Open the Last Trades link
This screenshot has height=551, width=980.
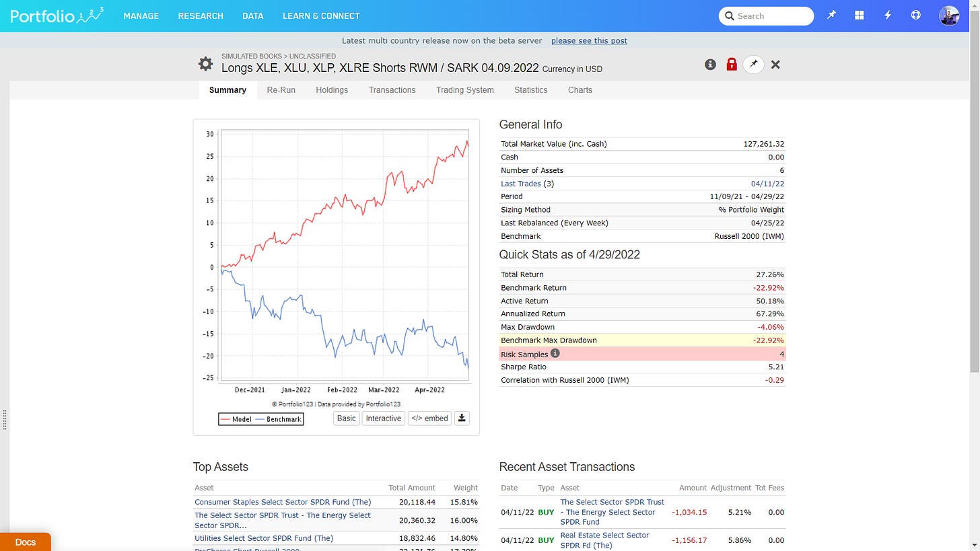521,184
